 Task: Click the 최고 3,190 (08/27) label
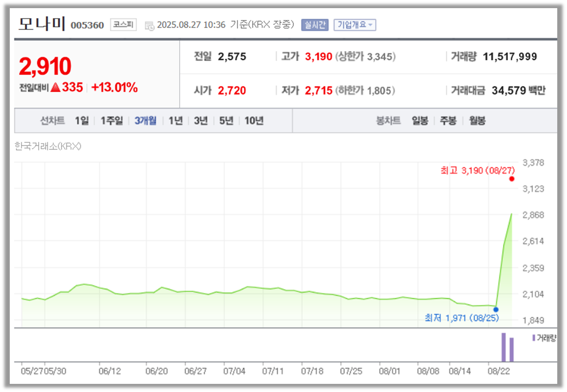tap(478, 170)
